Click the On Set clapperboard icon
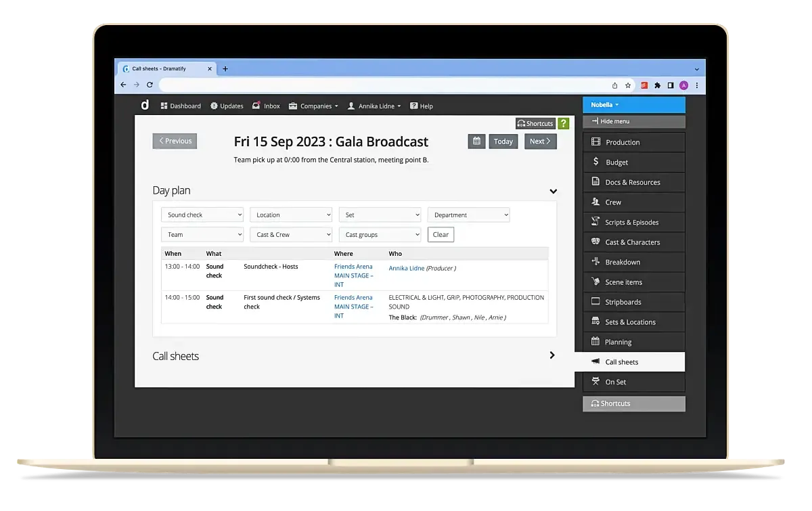This screenshot has height=511, width=812. pos(595,381)
